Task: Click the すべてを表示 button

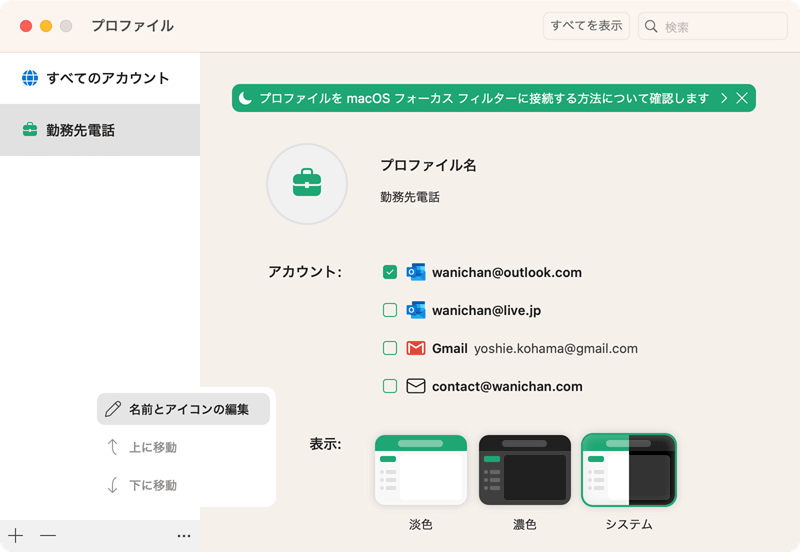Action: [586, 26]
